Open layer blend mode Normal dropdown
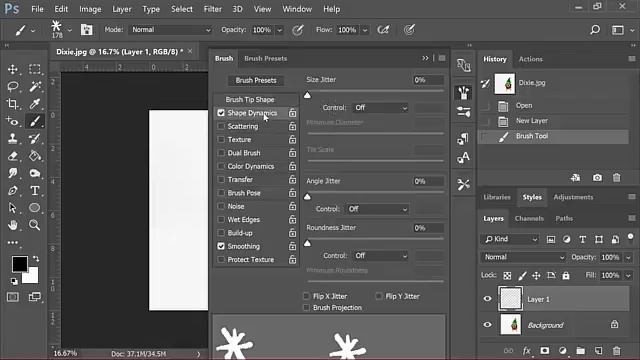640x360 pixels. click(523, 257)
